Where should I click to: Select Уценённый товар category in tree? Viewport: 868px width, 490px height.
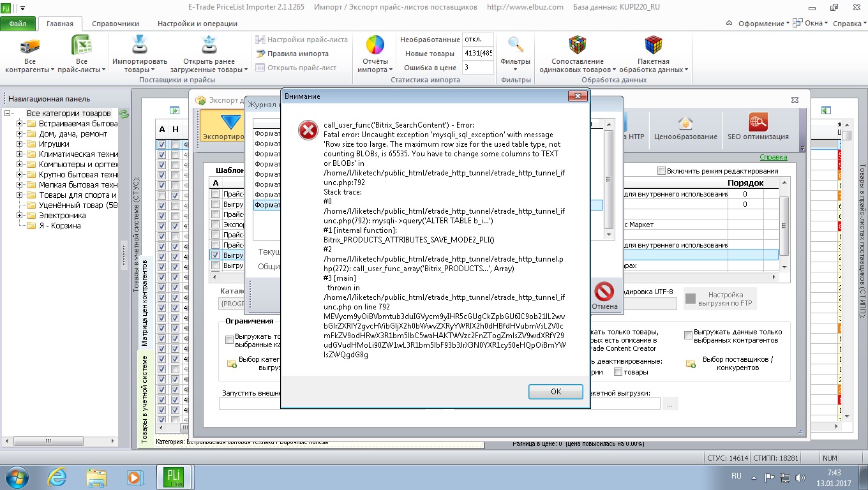[78, 205]
